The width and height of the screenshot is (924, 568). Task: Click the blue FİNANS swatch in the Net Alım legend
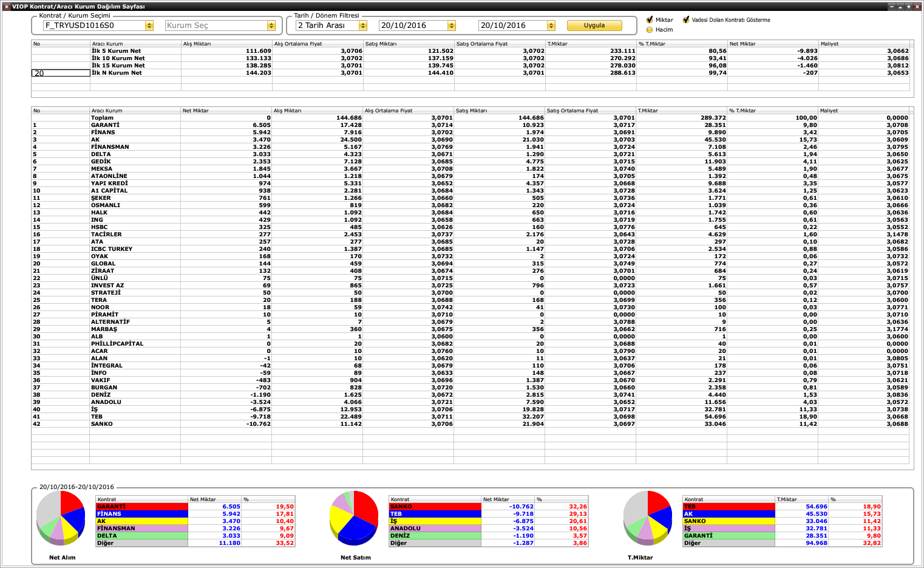[141, 513]
